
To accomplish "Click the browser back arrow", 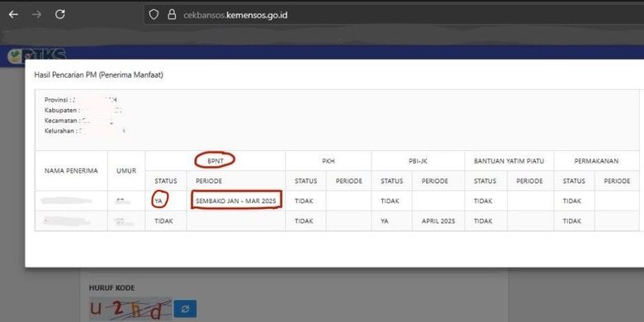I will 13,15.
